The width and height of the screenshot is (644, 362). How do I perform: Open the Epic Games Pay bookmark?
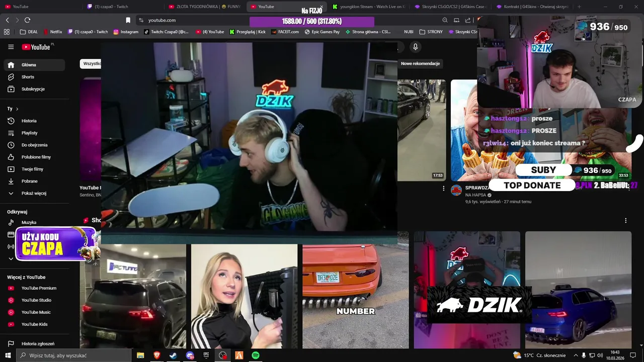tap(322, 32)
